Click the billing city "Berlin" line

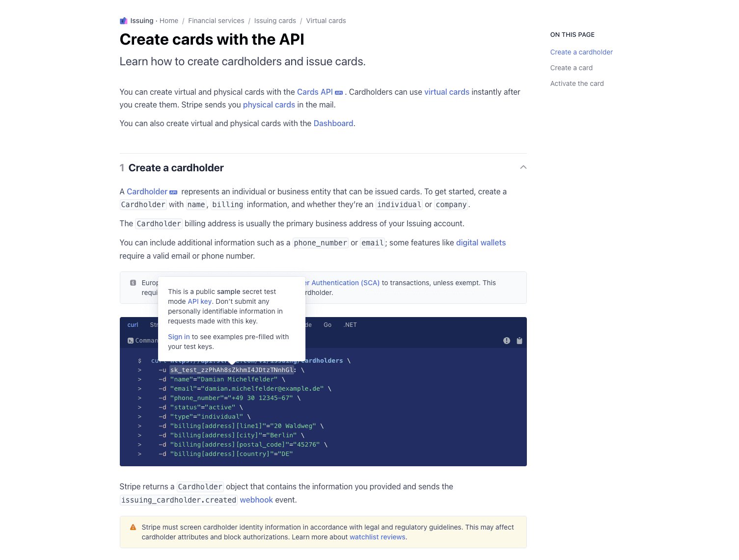[x=233, y=435]
